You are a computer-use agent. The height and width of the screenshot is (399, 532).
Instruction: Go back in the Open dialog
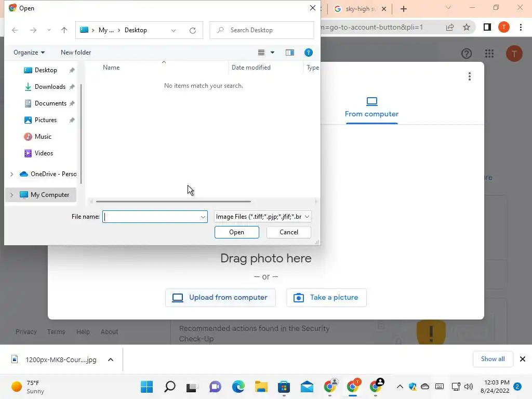click(15, 30)
